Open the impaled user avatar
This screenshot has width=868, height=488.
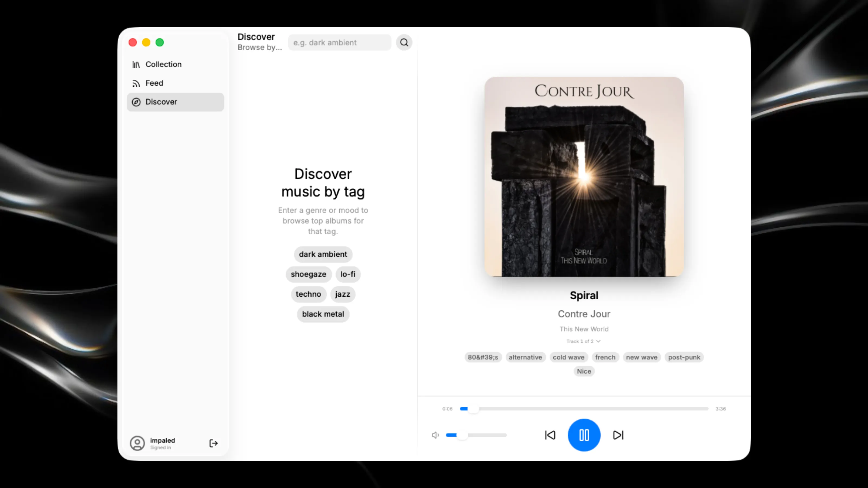pyautogui.click(x=137, y=443)
